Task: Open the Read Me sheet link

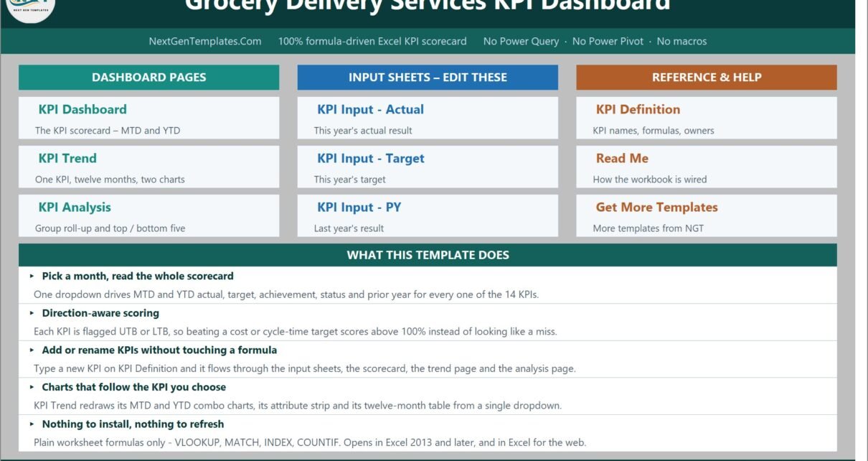Action: click(x=622, y=159)
